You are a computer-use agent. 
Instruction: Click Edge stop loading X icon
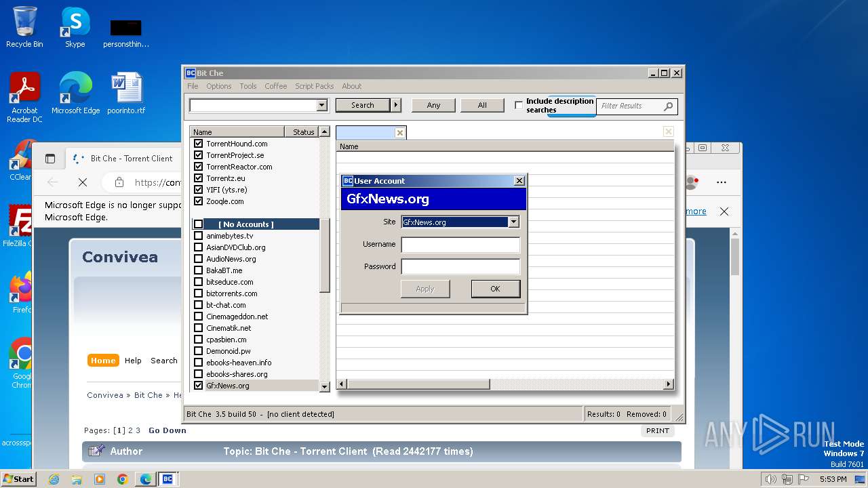[83, 182]
